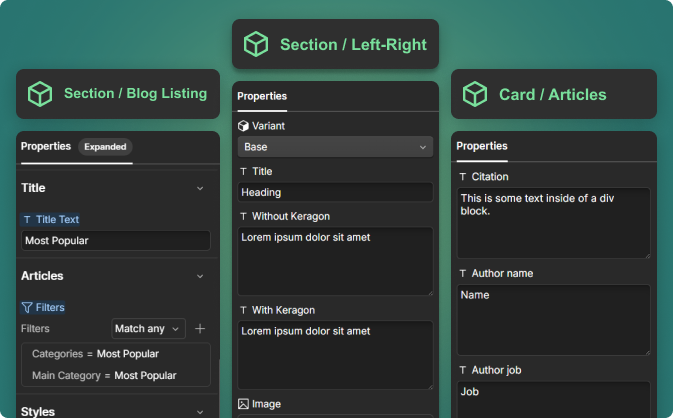Click the Styles section heading

[x=38, y=412]
